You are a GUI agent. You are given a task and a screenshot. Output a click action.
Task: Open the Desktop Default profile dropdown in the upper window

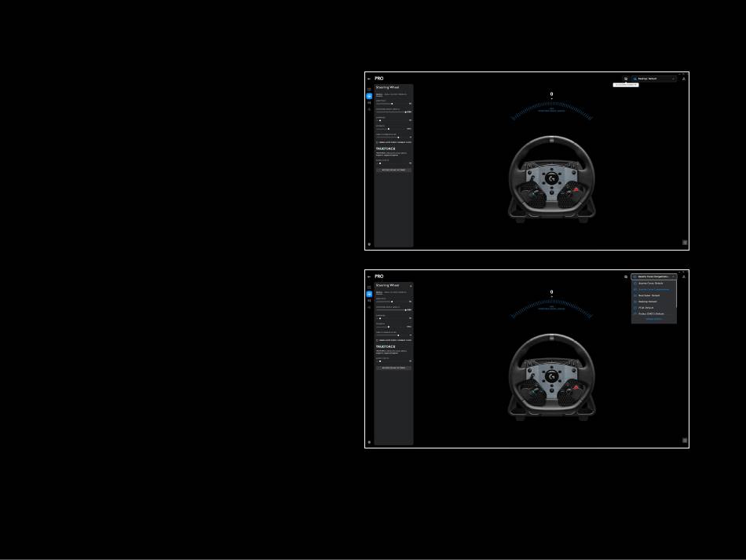pos(653,79)
